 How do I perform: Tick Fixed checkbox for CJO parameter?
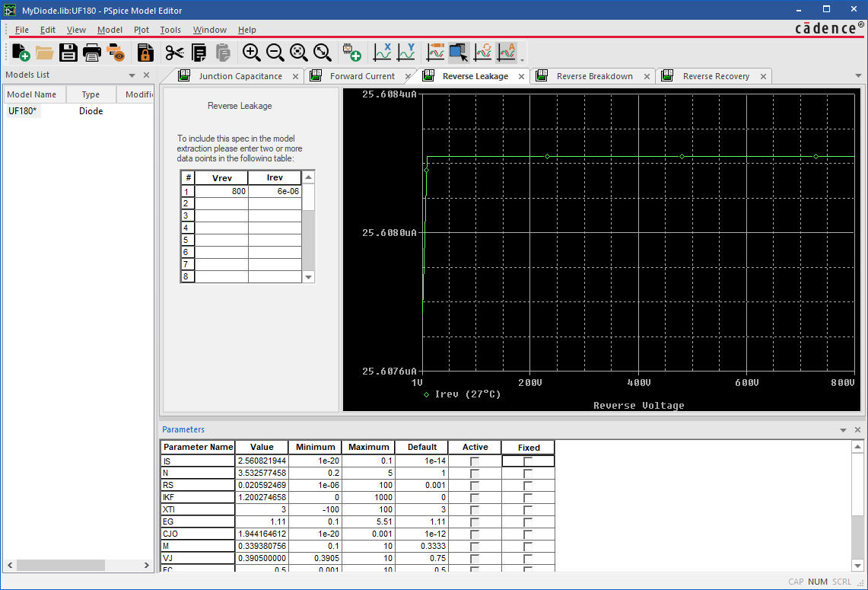point(527,534)
